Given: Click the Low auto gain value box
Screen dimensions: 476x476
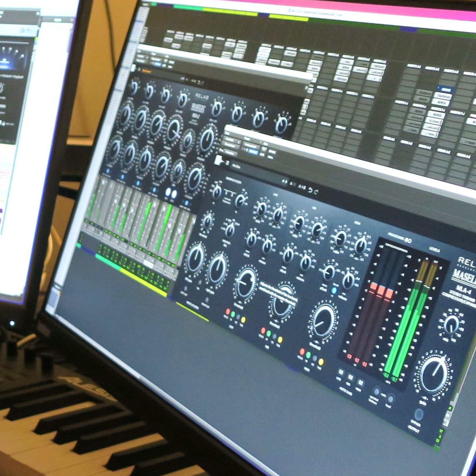Looking at the screenshot, I should point(341,372).
